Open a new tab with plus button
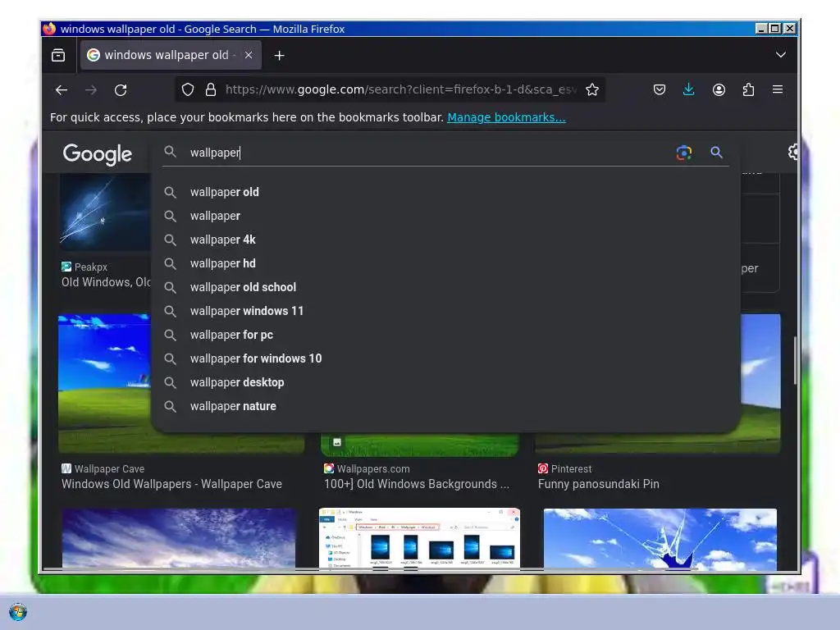Image resolution: width=840 pixels, height=630 pixels. pos(279,55)
